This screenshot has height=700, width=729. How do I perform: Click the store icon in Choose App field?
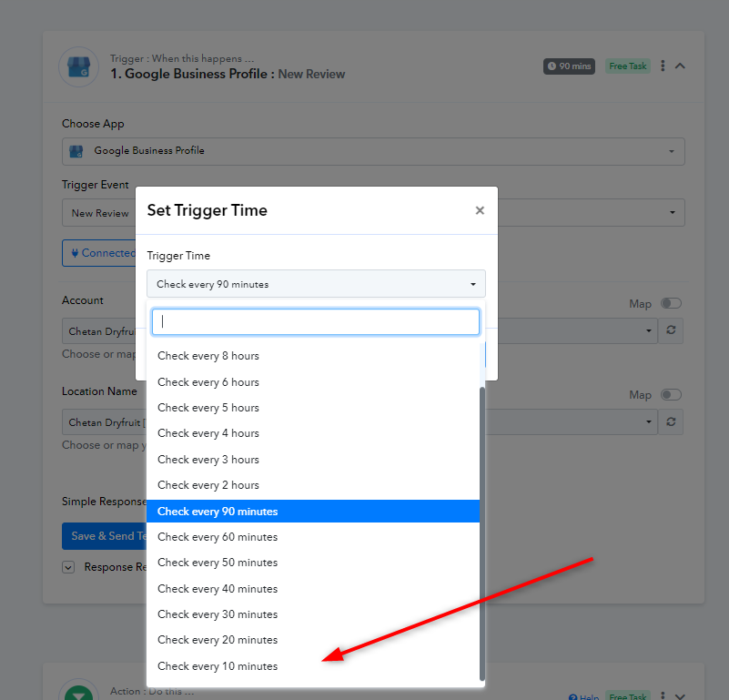coord(76,151)
